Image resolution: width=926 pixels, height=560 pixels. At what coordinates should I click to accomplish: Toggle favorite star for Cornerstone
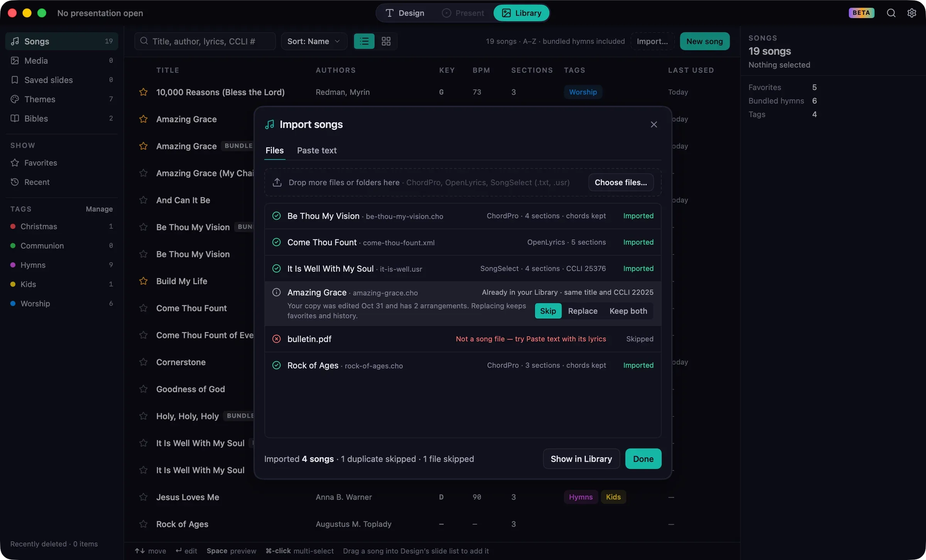(x=143, y=362)
